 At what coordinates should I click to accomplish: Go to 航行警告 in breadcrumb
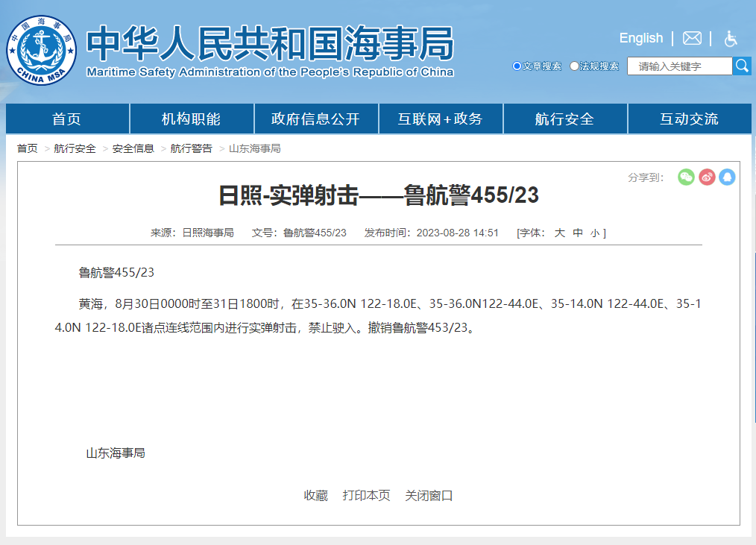[191, 148]
